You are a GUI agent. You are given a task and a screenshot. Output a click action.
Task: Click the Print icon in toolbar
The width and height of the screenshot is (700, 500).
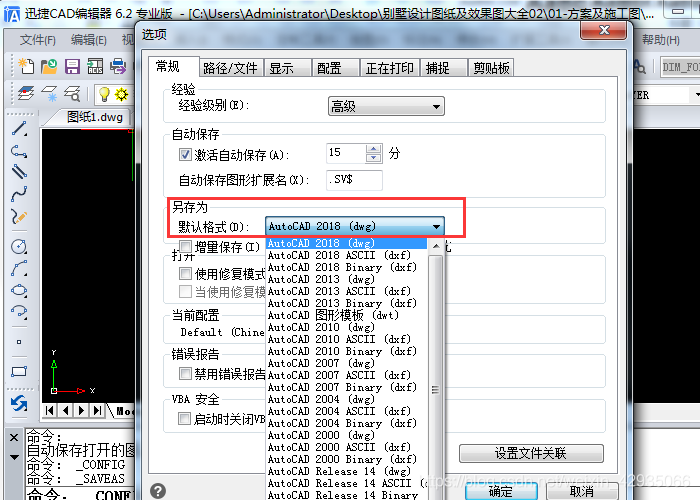coord(118,67)
